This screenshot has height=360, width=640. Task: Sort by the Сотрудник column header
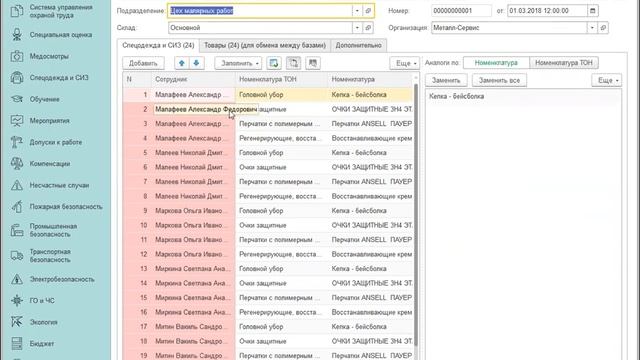tap(193, 79)
